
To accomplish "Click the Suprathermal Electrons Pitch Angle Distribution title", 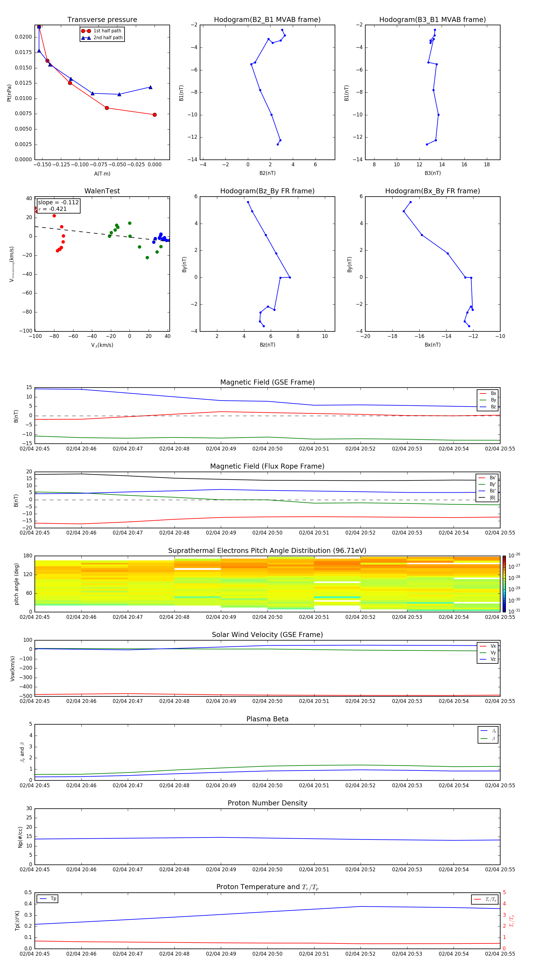I will 267,551.
